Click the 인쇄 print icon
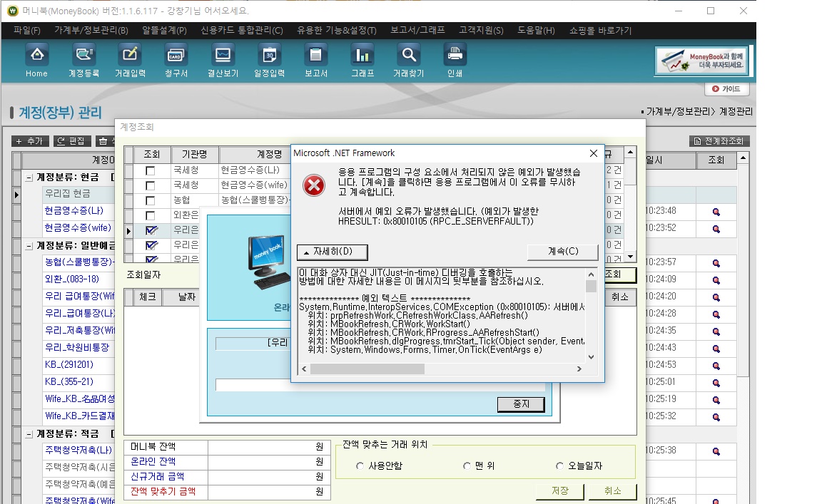 [455, 56]
